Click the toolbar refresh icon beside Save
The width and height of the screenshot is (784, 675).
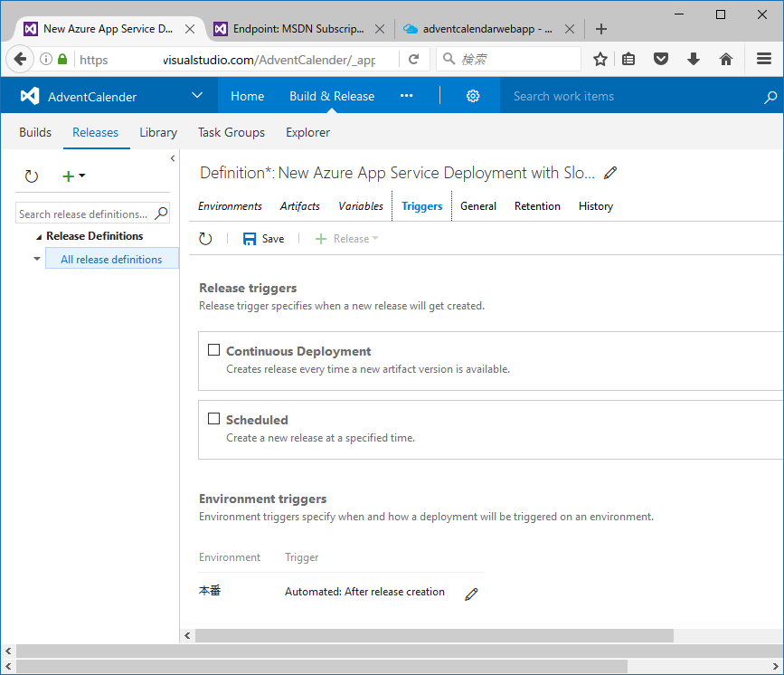pyautogui.click(x=205, y=239)
